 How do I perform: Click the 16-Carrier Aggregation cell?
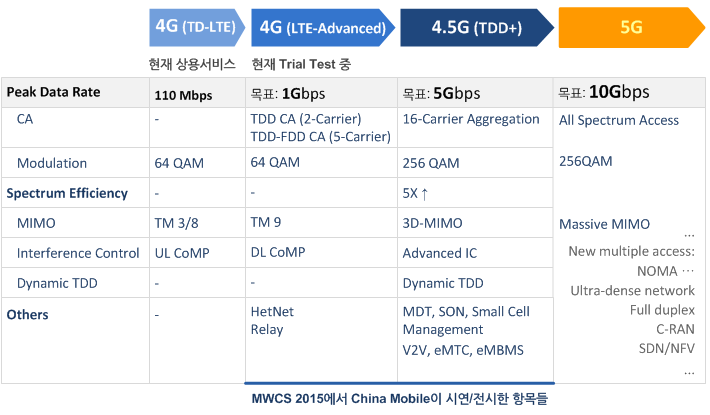[x=475, y=127]
